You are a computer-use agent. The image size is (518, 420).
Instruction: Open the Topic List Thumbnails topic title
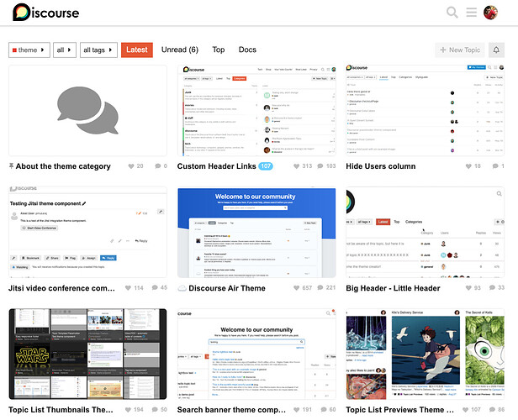tap(61, 410)
